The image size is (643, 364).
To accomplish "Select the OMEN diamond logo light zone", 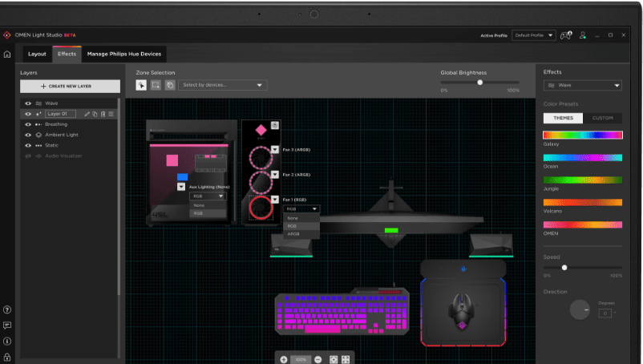I will tap(261, 131).
